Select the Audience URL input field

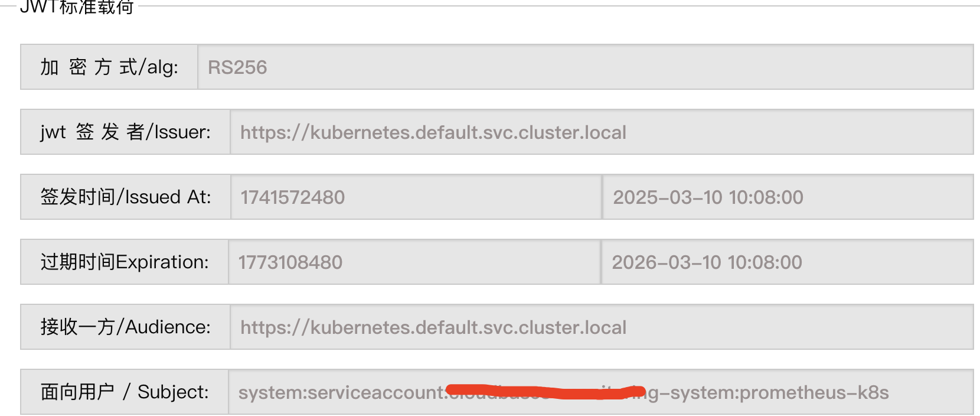[x=601, y=327]
